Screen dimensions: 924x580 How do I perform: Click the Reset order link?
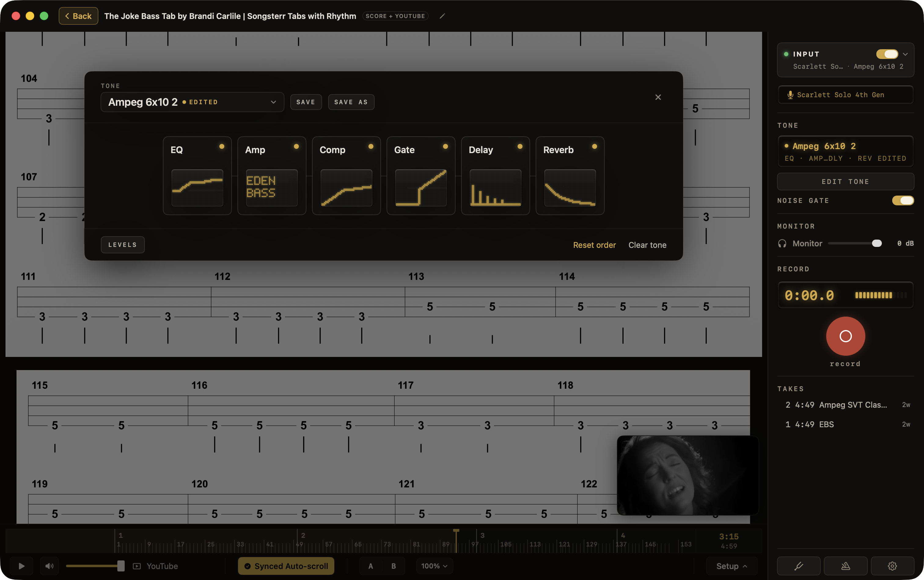click(x=595, y=245)
